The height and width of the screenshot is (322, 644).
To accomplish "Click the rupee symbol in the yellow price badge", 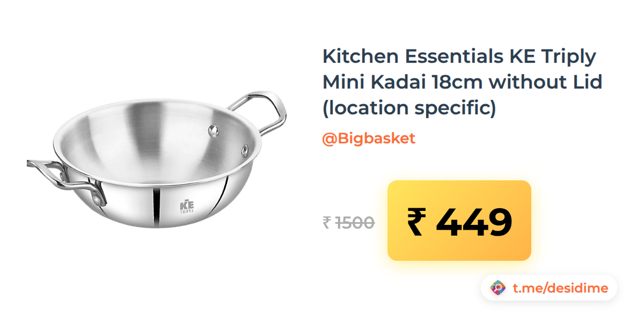I will (x=417, y=222).
